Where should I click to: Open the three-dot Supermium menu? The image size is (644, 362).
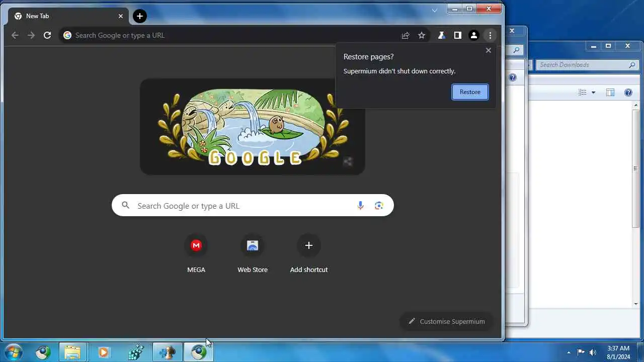490,35
